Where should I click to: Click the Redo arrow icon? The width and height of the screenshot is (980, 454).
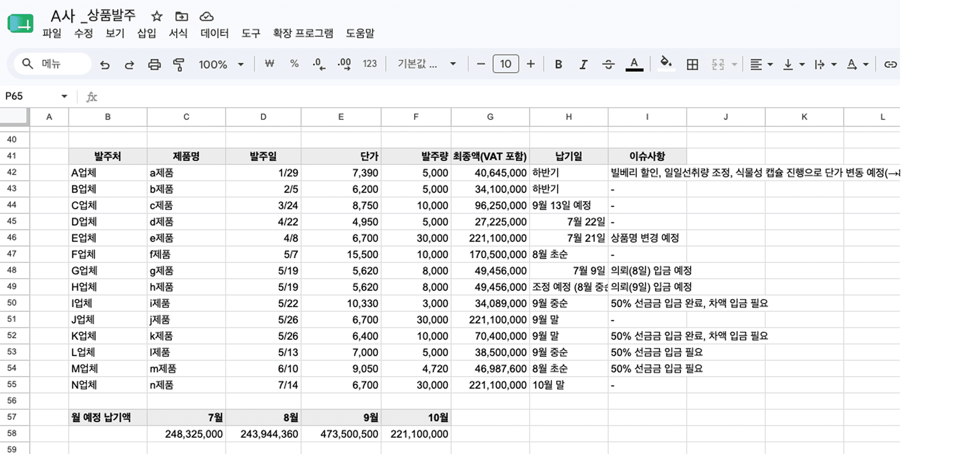pyautogui.click(x=129, y=65)
